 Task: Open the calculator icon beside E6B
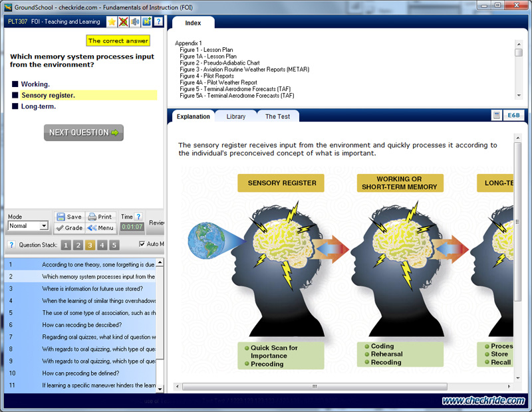(x=496, y=116)
